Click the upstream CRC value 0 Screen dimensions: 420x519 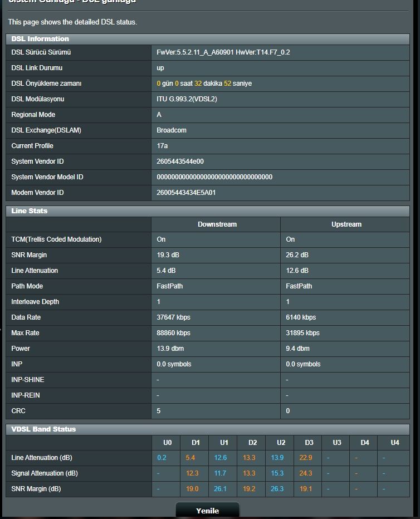tap(287, 411)
